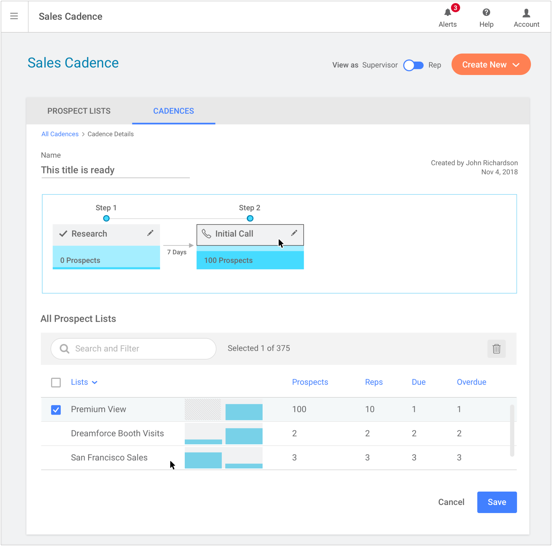The height and width of the screenshot is (546, 552).
Task: Check the select-all Lists checkbox
Action: tap(56, 382)
